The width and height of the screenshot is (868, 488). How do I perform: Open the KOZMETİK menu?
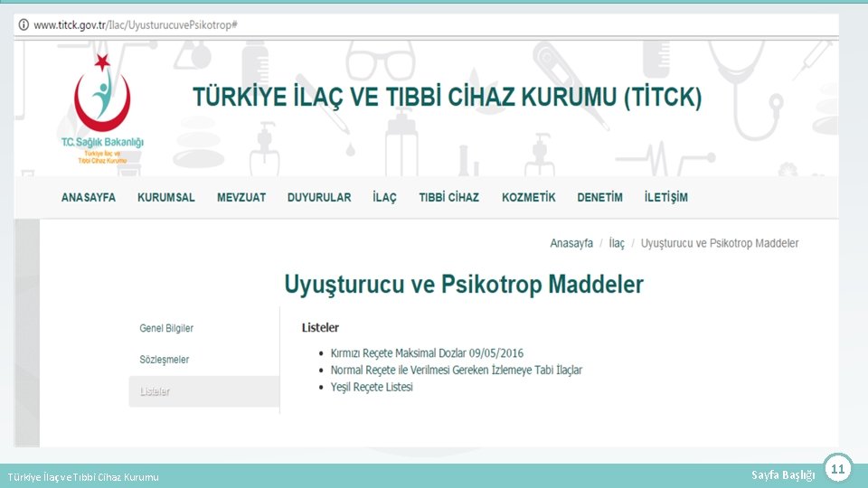point(529,198)
